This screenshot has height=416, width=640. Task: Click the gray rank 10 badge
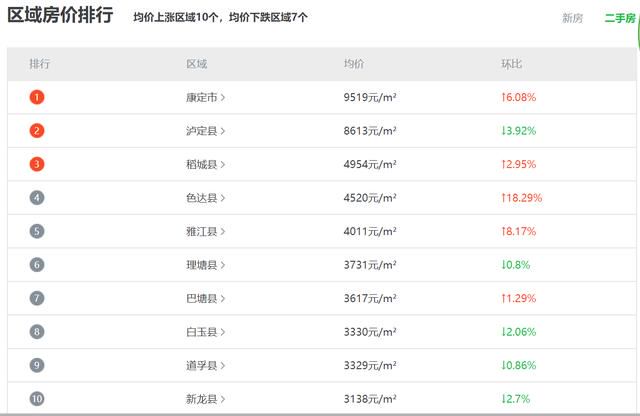click(x=37, y=399)
